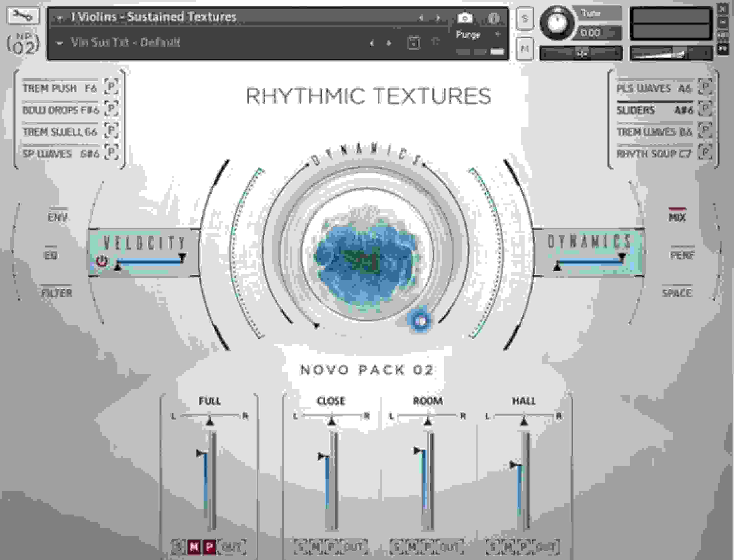Toggle the VELOCITY power button
This screenshot has height=560, width=734.
(x=102, y=261)
